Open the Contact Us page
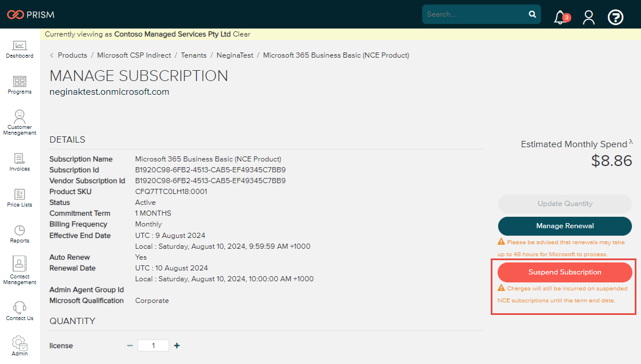The width and height of the screenshot is (641, 364). pos(19,312)
